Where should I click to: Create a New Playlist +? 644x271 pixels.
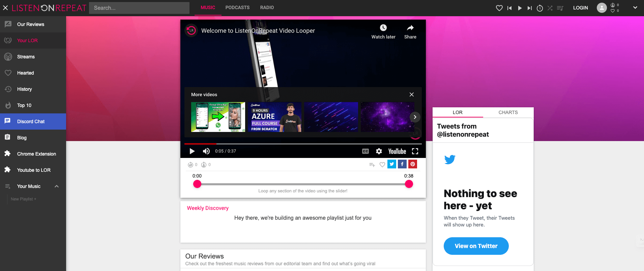click(x=23, y=199)
